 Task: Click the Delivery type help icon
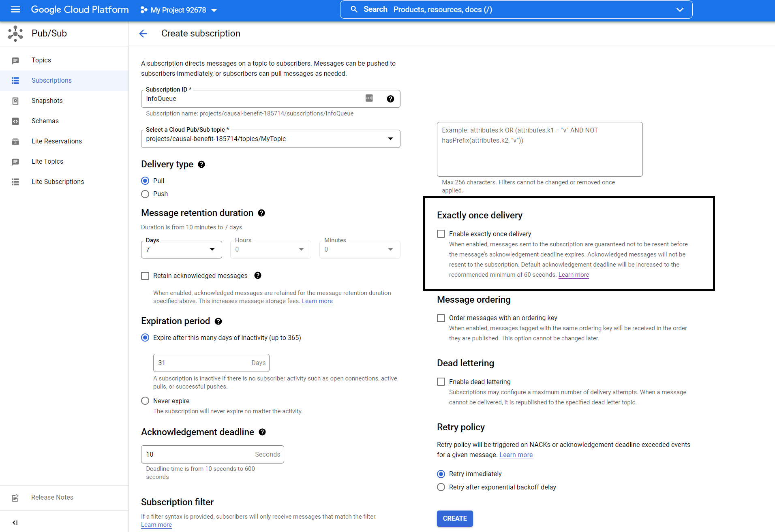(x=201, y=165)
